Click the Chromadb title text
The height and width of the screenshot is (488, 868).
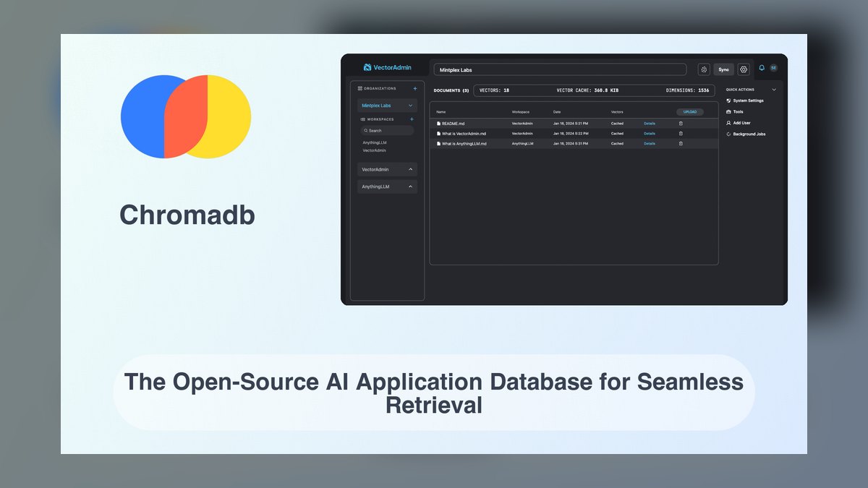pyautogui.click(x=187, y=215)
